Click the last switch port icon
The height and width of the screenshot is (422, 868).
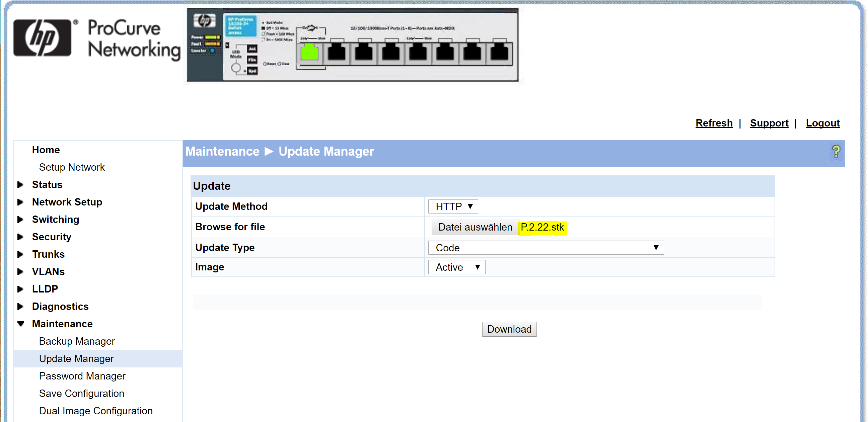click(499, 53)
